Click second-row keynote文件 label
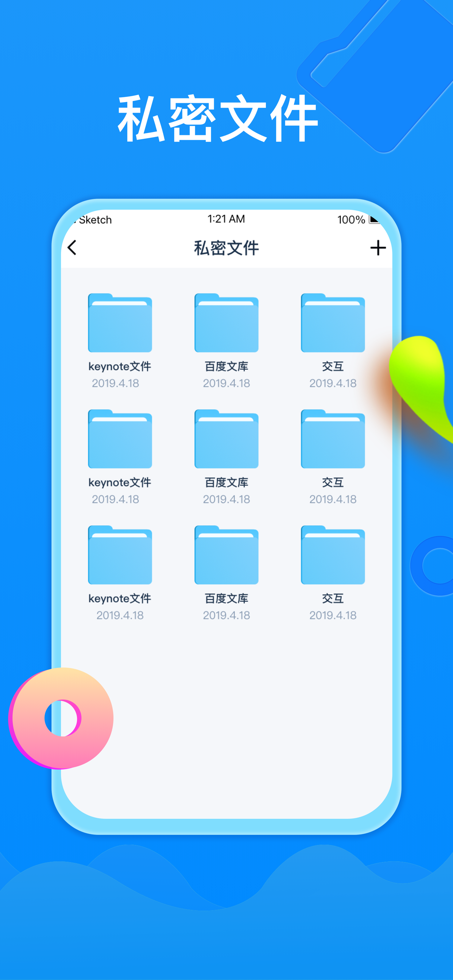This screenshot has width=453, height=980. pos(120,482)
